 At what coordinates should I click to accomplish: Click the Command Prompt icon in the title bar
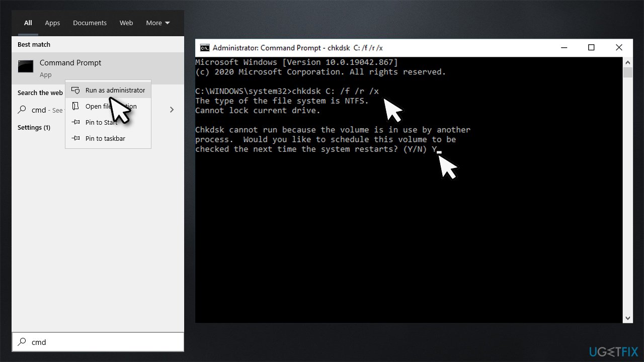pyautogui.click(x=204, y=47)
